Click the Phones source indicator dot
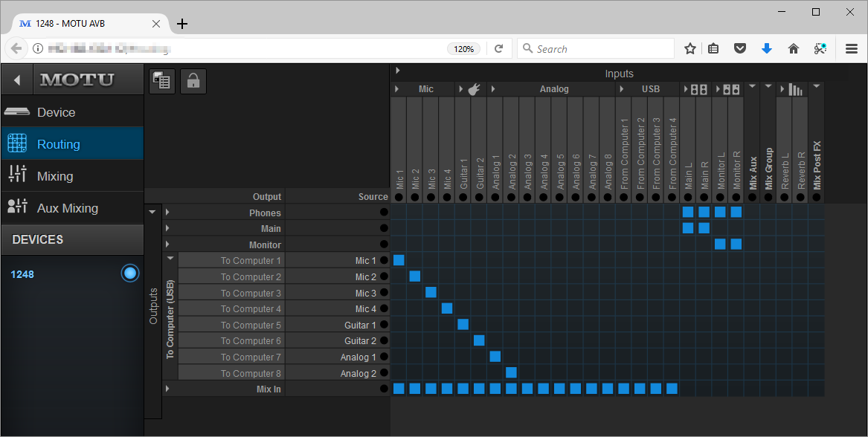Viewport: 868px width, 437px height. pos(385,213)
